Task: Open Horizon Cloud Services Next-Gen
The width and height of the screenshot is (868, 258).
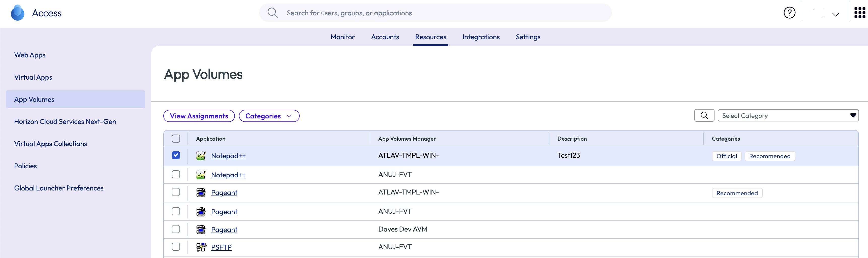Action: (65, 122)
